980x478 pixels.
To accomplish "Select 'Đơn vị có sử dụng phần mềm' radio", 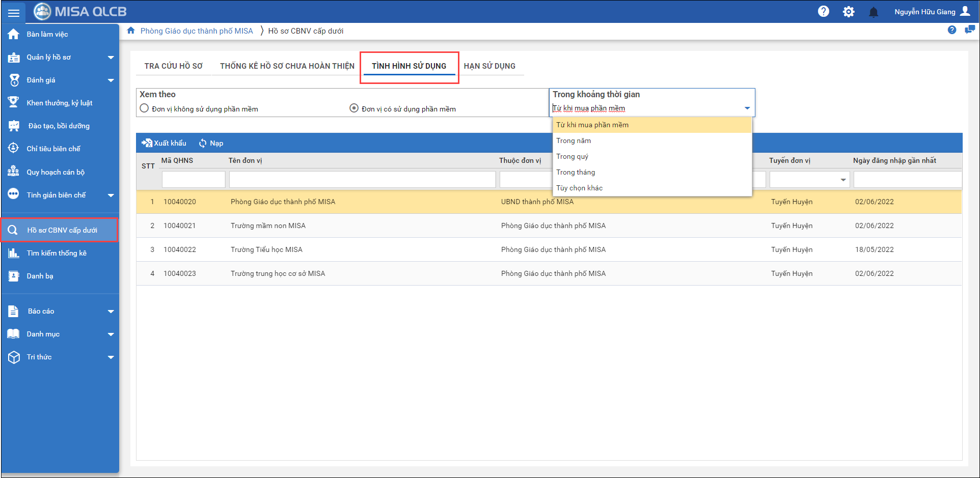I will pyautogui.click(x=354, y=108).
